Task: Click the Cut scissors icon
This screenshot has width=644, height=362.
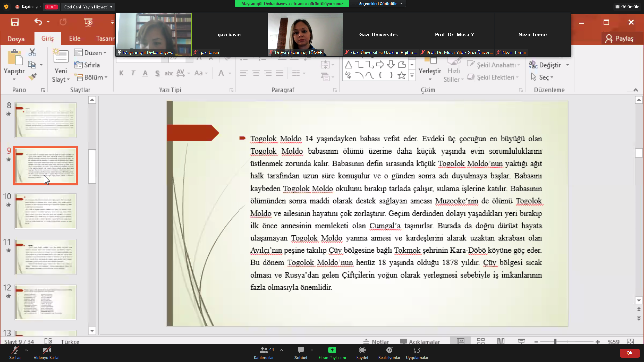Action: [32, 52]
